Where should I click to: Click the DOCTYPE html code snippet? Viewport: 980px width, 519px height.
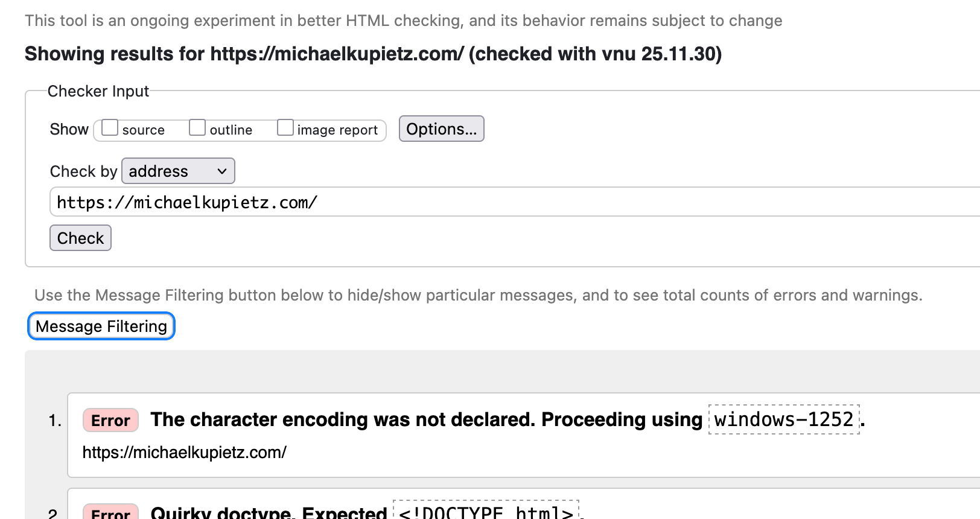click(486, 512)
